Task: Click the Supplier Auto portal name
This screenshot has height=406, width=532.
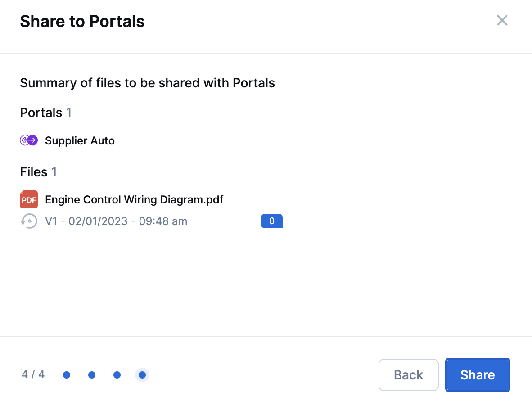Action: [80, 140]
